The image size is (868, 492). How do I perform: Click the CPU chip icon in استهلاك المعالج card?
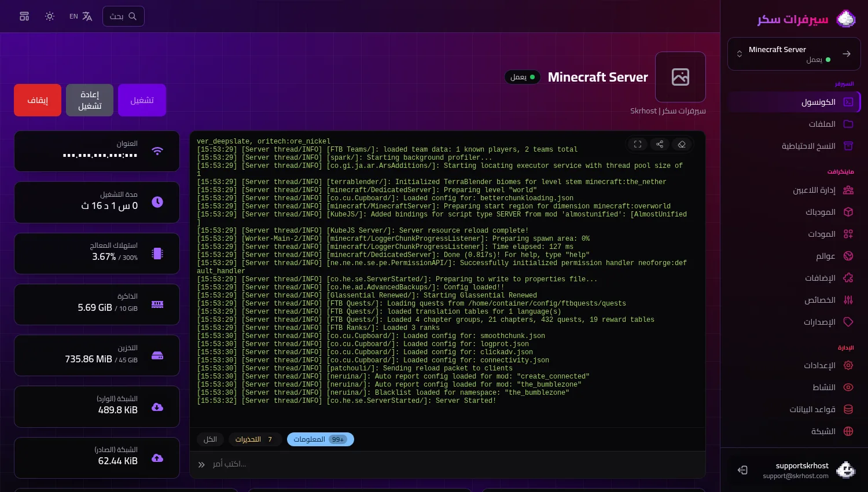157,253
